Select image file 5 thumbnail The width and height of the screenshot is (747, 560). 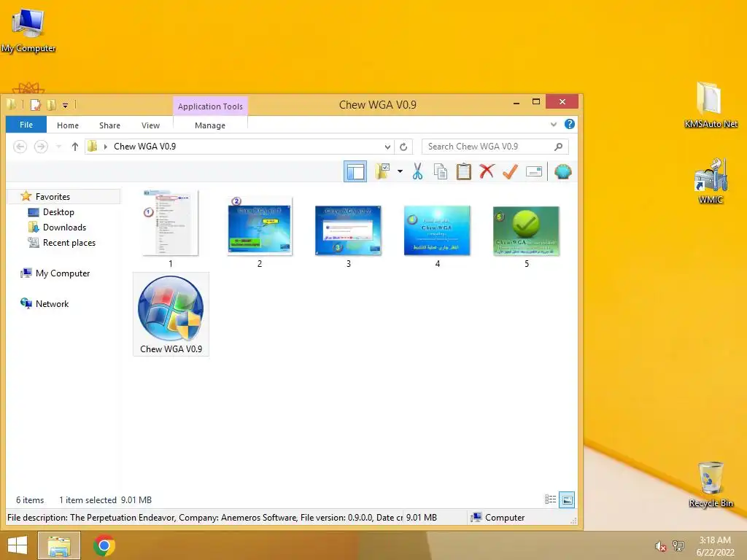point(527,231)
